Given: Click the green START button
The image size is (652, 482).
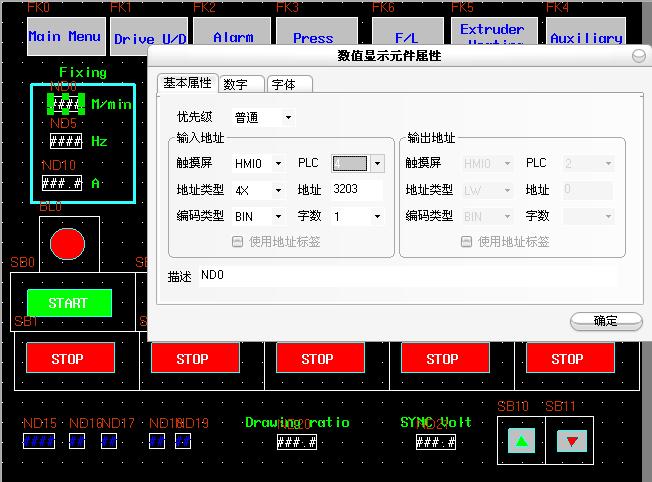Looking at the screenshot, I should pos(68,303).
